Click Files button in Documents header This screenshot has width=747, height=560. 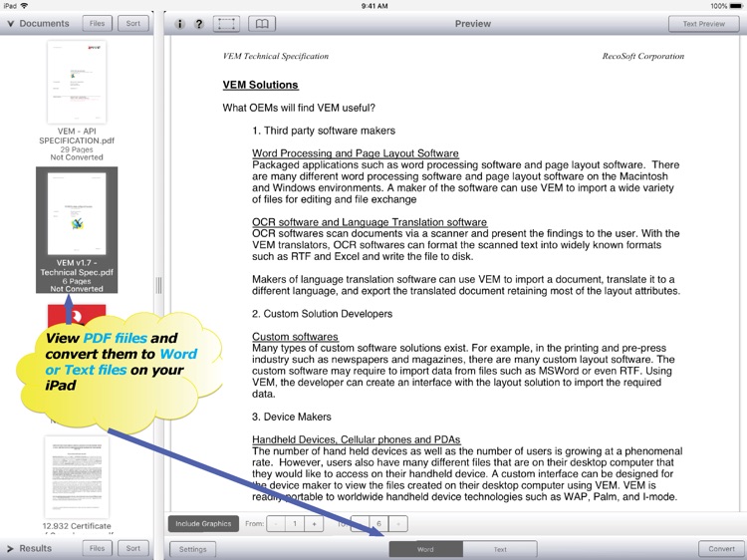click(98, 23)
